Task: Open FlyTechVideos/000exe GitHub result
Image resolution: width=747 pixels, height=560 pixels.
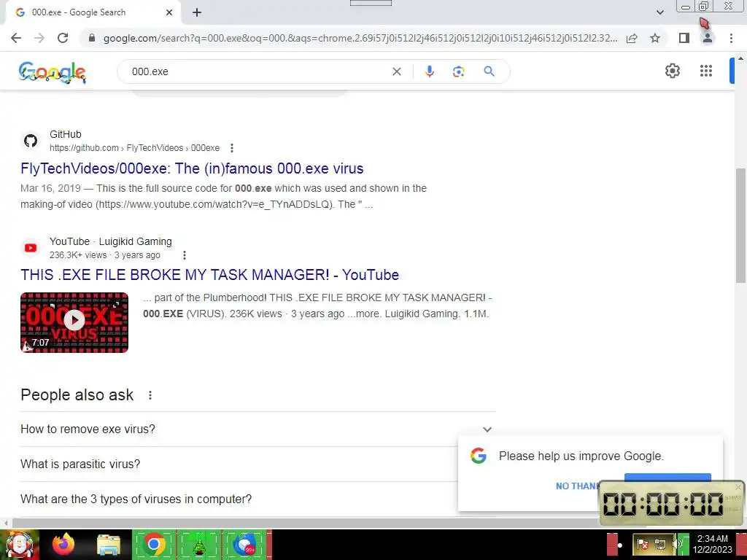Action: pyautogui.click(x=192, y=168)
